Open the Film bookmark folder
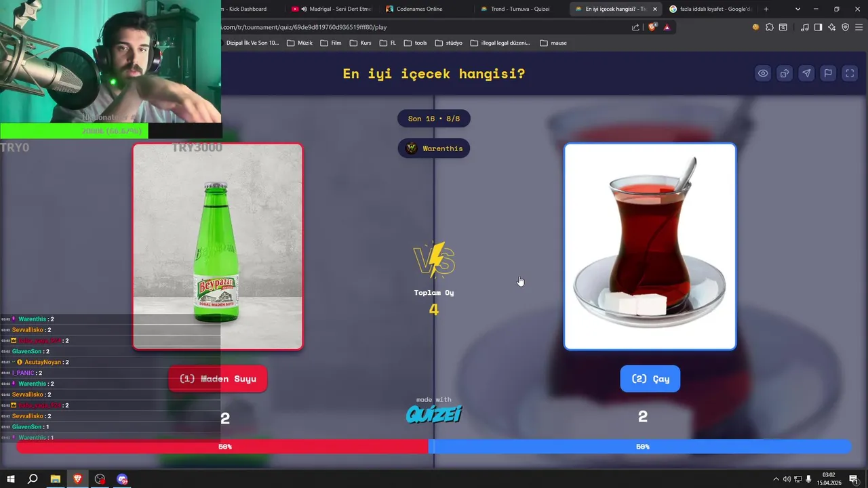 (x=331, y=43)
